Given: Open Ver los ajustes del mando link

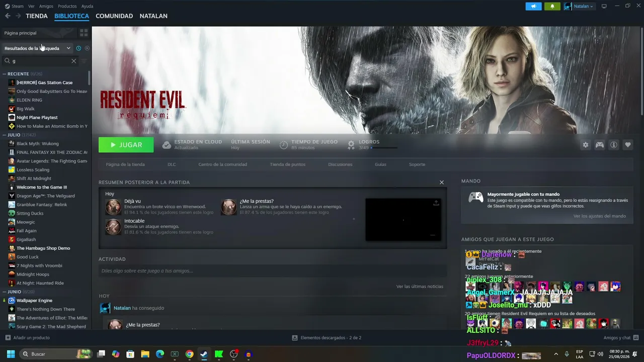Looking at the screenshot, I should tap(600, 216).
